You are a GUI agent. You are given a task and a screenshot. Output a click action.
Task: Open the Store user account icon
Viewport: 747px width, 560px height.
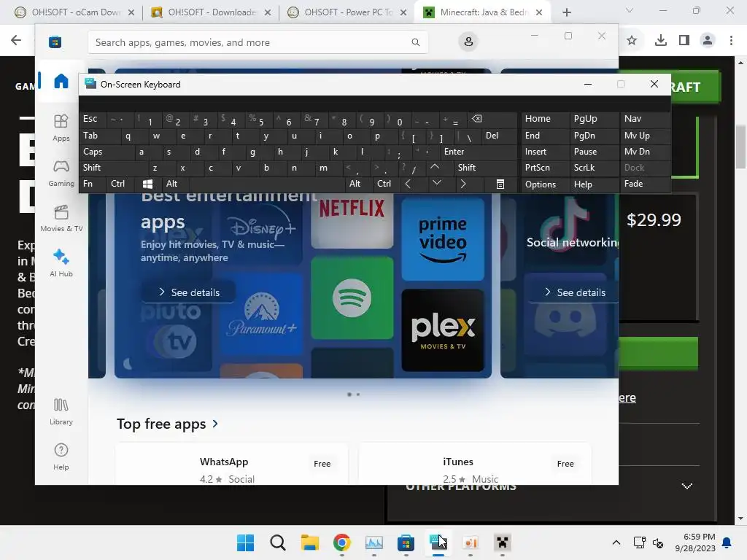468,42
